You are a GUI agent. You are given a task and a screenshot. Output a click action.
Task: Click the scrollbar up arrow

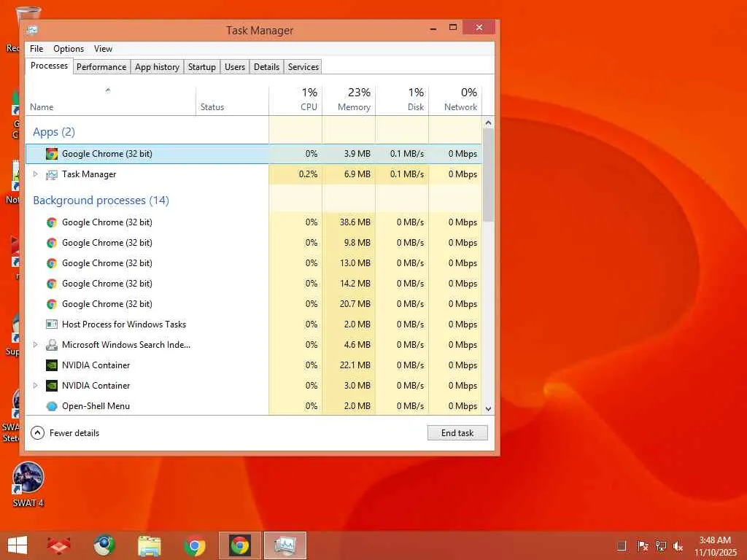click(488, 122)
